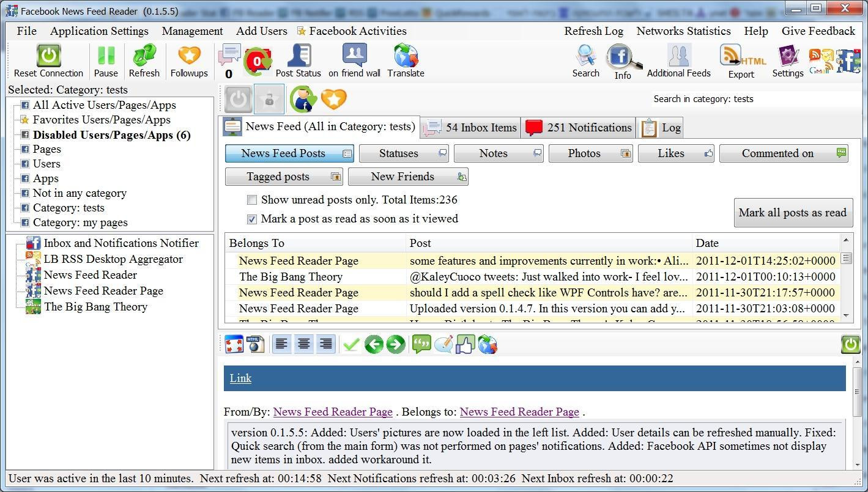Viewport: 868px width, 492px height.
Task: Click the orange heart-star favorites icon
Action: coord(334,98)
